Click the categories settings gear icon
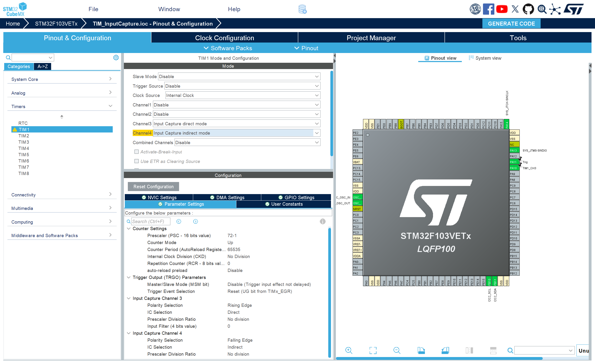The width and height of the screenshot is (595, 364). (x=116, y=57)
